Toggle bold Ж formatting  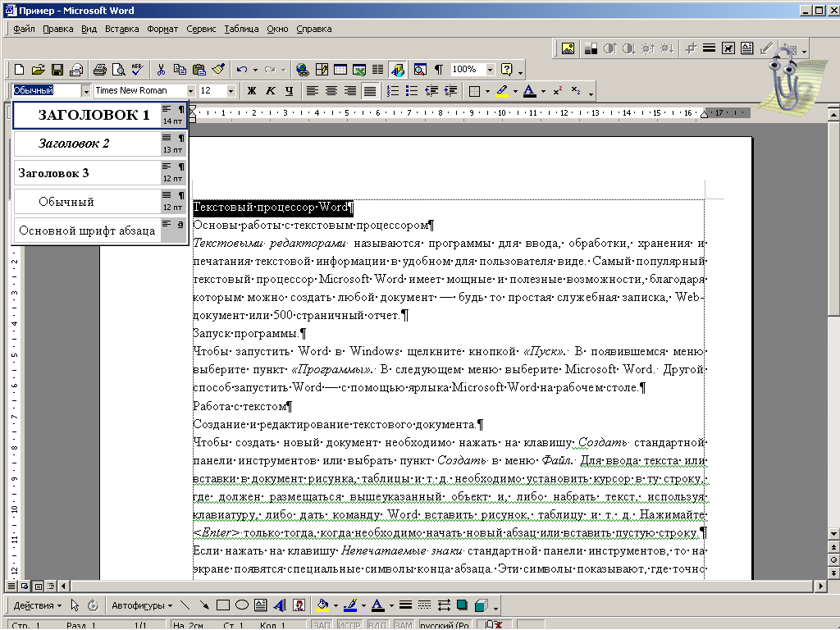tap(251, 91)
